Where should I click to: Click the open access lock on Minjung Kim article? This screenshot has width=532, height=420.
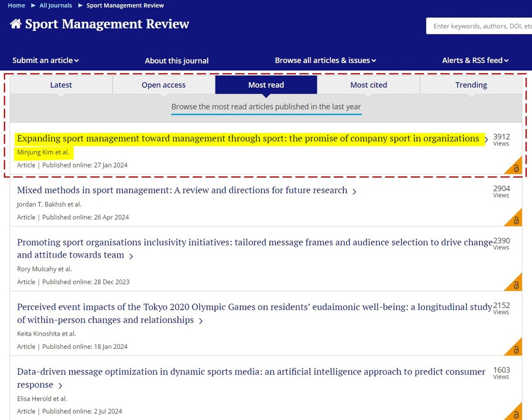coord(516,168)
